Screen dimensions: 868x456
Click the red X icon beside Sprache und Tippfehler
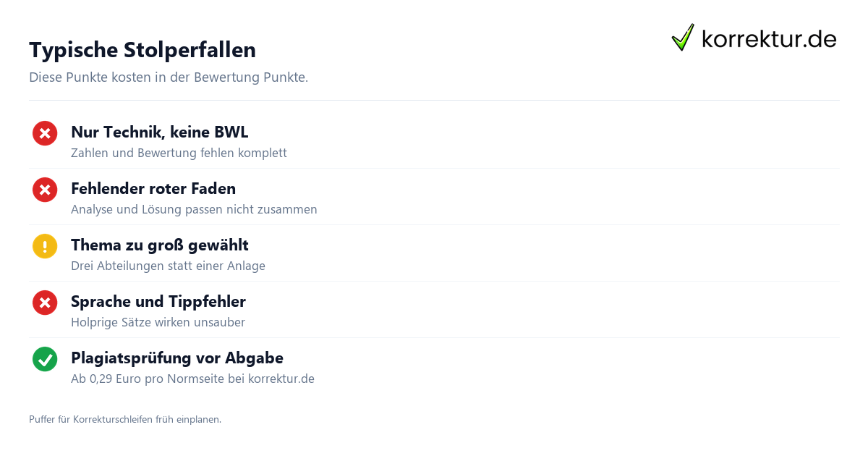click(x=45, y=303)
